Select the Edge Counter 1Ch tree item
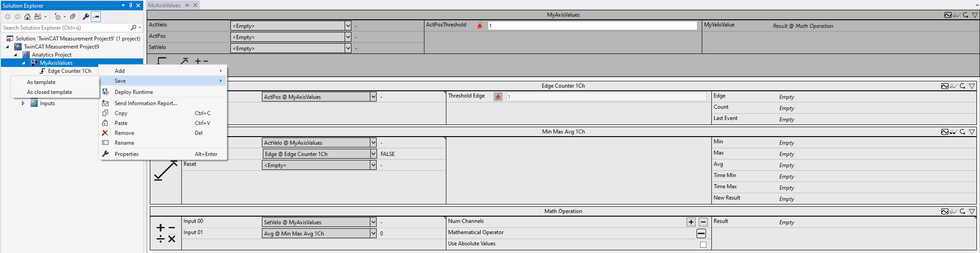The height and width of the screenshot is (253, 980). (x=69, y=71)
